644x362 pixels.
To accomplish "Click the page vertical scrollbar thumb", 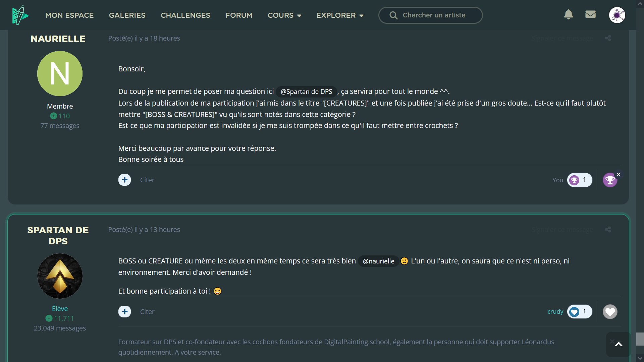I will click(640, 339).
